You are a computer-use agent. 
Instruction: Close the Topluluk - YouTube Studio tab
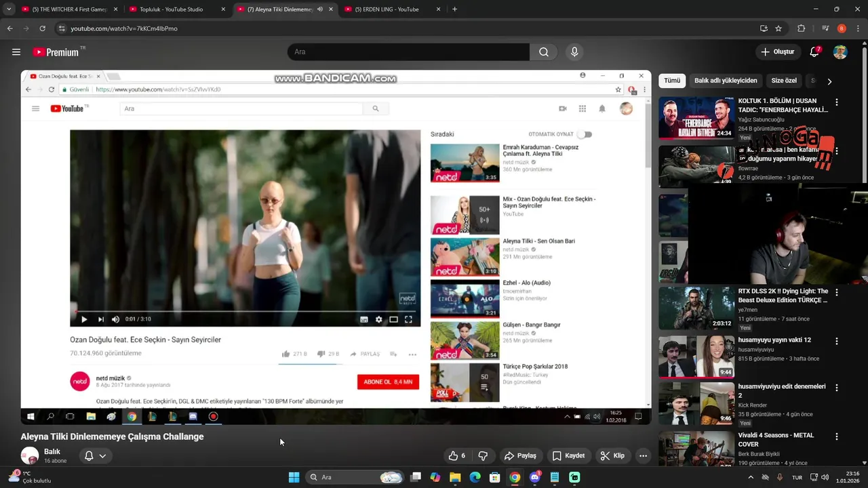(223, 9)
